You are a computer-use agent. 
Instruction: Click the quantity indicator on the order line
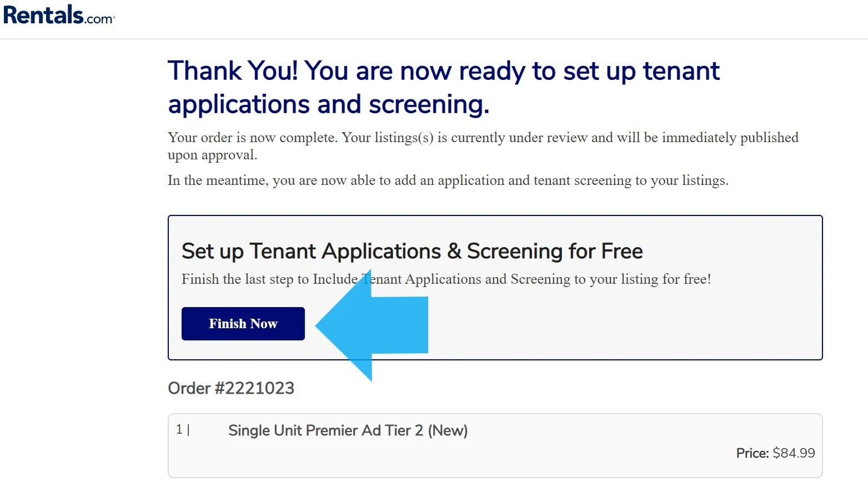click(x=183, y=429)
